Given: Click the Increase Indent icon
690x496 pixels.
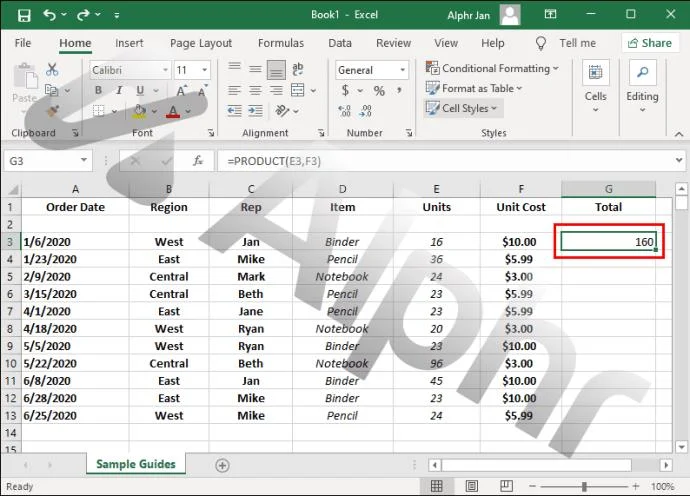Looking at the screenshot, I should tap(255, 110).
